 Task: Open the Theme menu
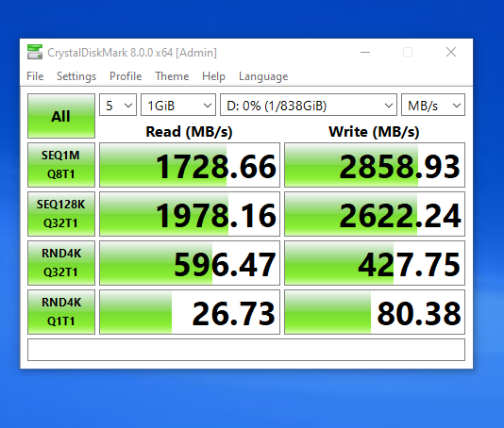tap(172, 76)
